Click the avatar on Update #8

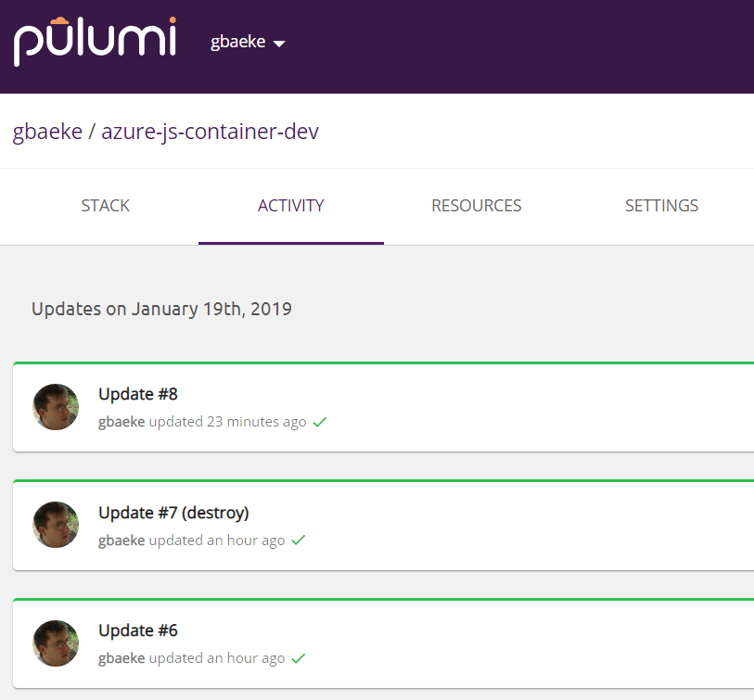[56, 407]
